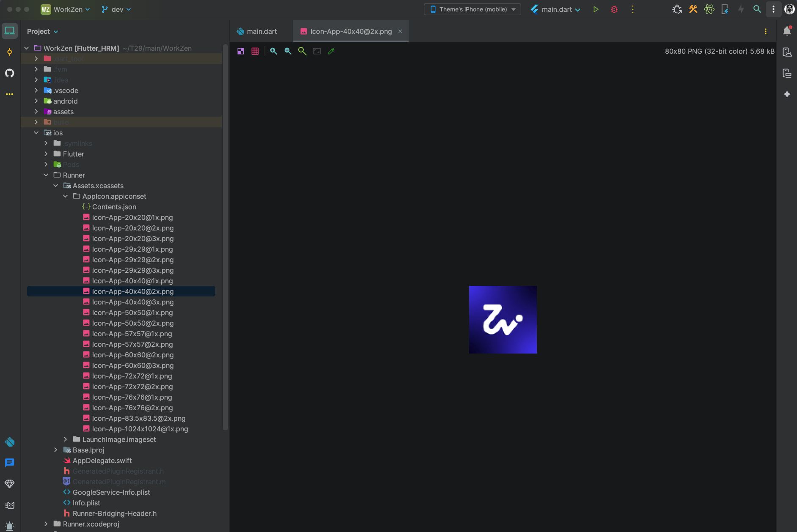The width and height of the screenshot is (797, 532).
Task: Select the Icon-App-40x40@2x.png tab
Action: coord(351,31)
